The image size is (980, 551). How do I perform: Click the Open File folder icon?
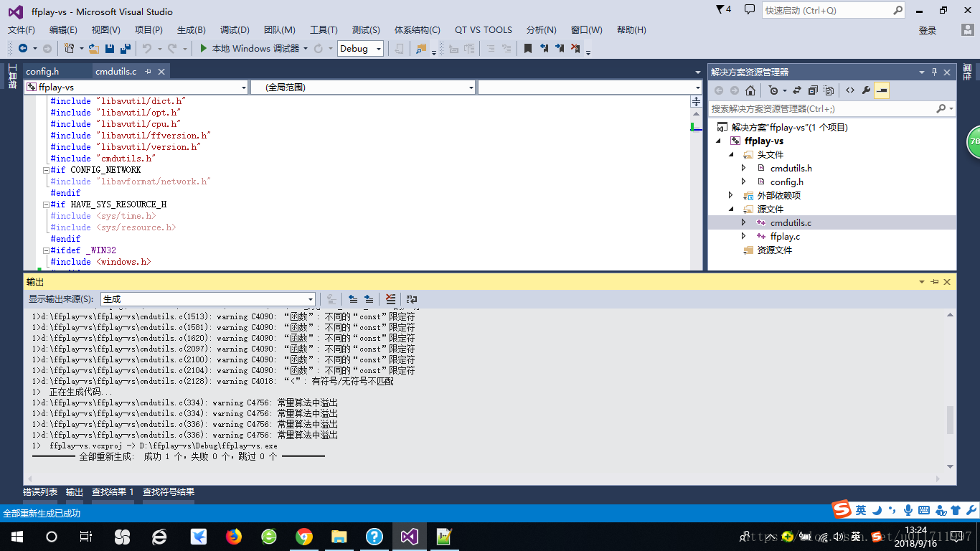pos(94,48)
